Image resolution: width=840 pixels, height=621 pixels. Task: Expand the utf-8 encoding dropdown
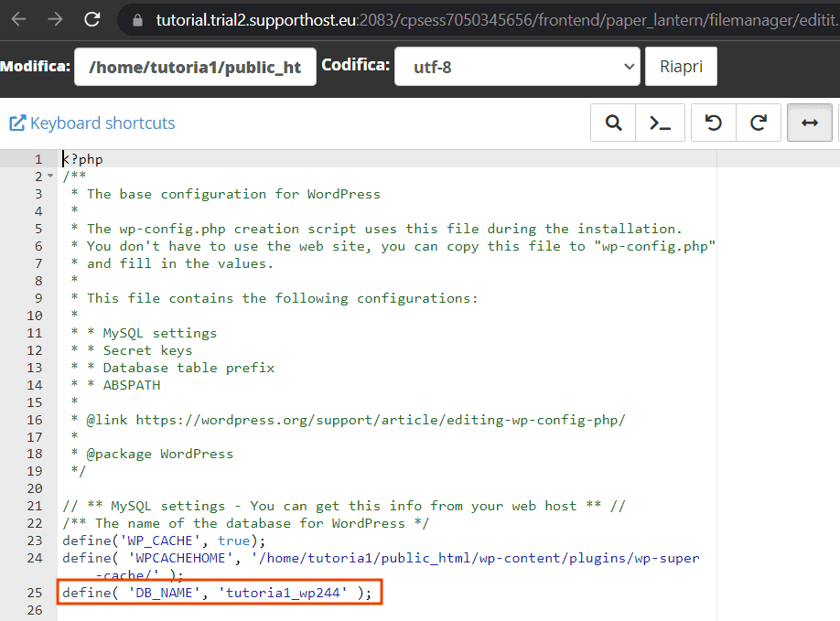(517, 67)
